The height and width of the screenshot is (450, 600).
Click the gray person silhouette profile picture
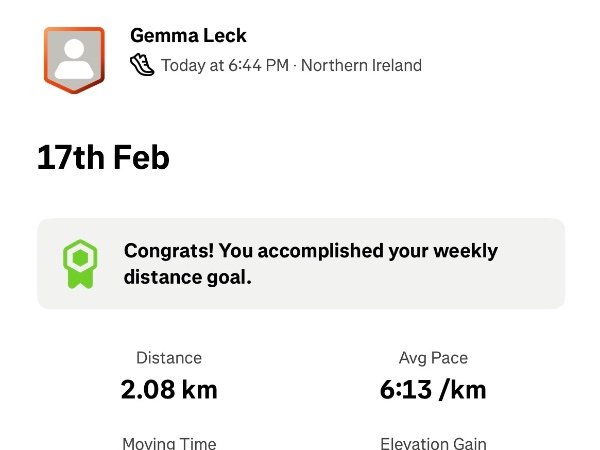(x=74, y=57)
